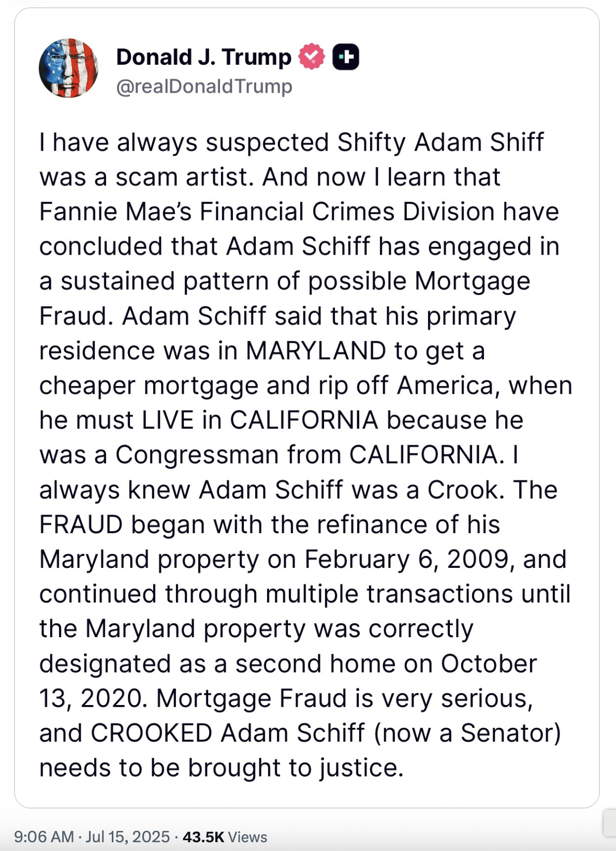
Task: Click the word "October" in post
Action: click(x=489, y=664)
